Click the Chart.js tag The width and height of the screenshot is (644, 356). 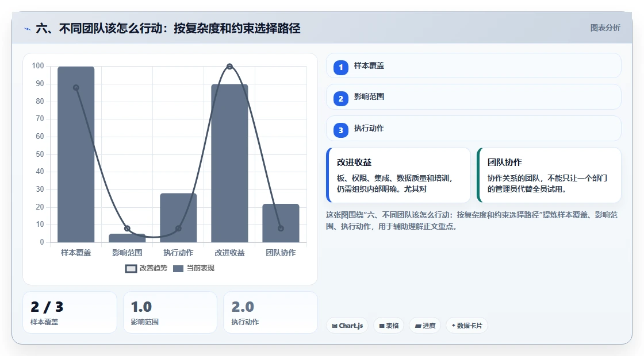click(x=347, y=326)
